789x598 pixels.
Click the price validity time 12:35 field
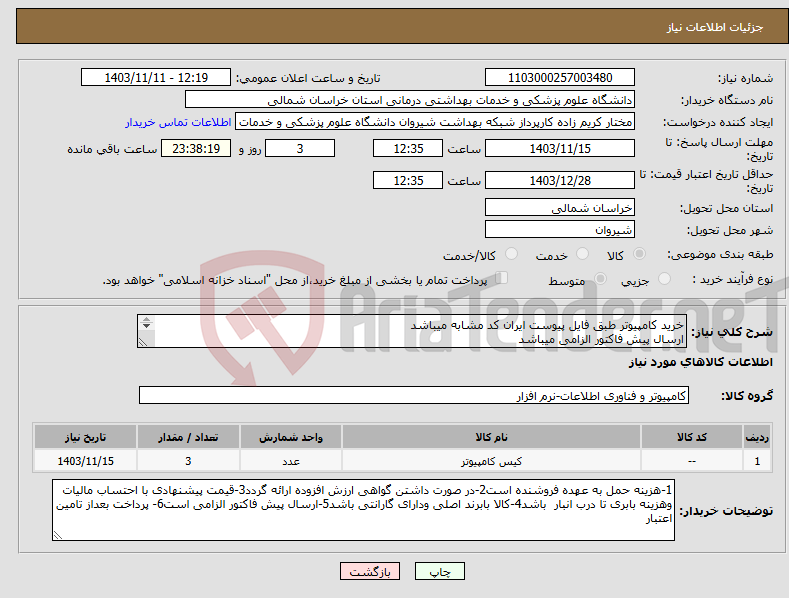(408, 180)
